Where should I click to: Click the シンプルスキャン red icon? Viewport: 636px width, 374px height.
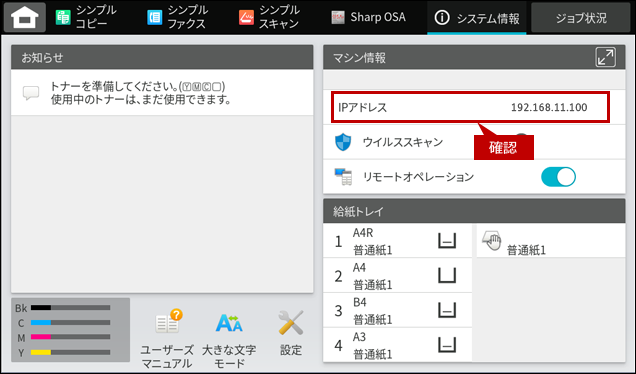point(246,17)
